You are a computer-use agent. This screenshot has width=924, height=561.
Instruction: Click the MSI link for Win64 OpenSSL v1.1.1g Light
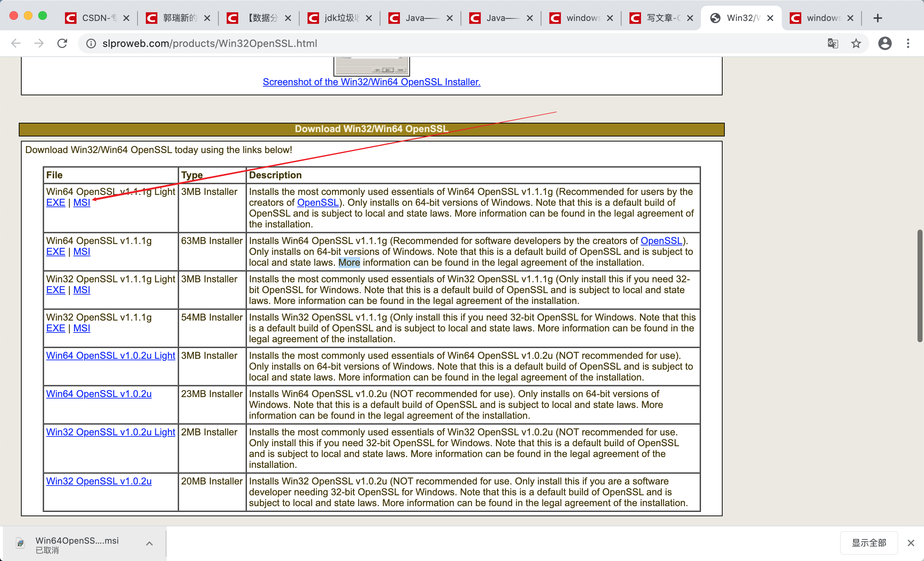pyautogui.click(x=81, y=202)
